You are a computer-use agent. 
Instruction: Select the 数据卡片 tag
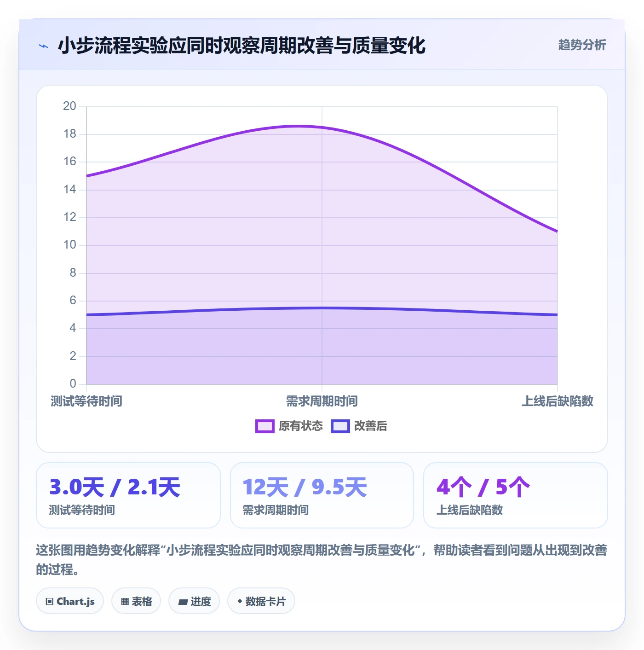pyautogui.click(x=261, y=601)
